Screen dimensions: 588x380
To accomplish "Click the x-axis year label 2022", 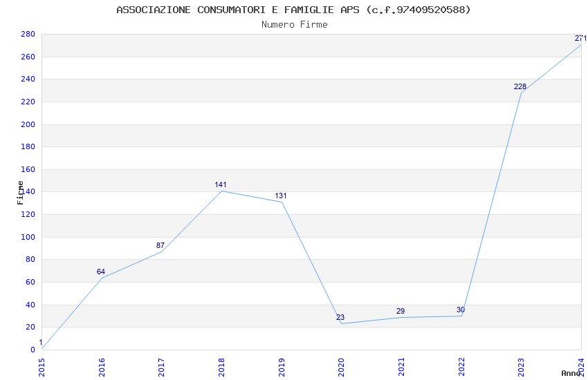I will pos(461,368).
